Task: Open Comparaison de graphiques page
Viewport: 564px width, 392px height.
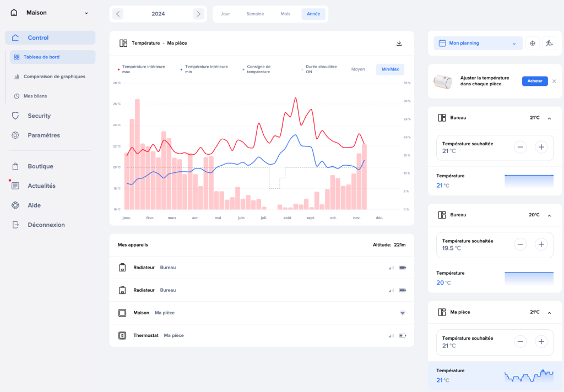Action: (x=54, y=77)
